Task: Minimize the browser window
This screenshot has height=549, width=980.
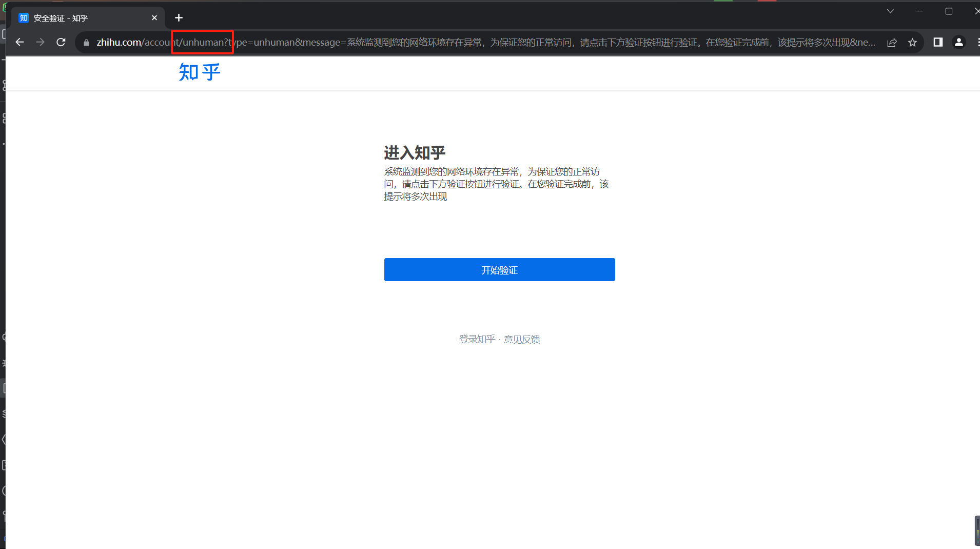Action: pyautogui.click(x=919, y=11)
